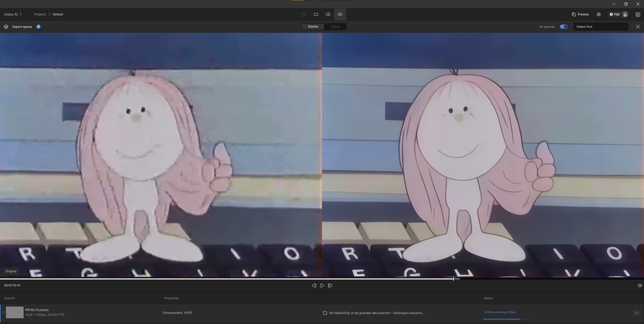The height and width of the screenshot is (324, 644).
Task: Toggle the right sidebar panel icon
Action: click(x=638, y=14)
